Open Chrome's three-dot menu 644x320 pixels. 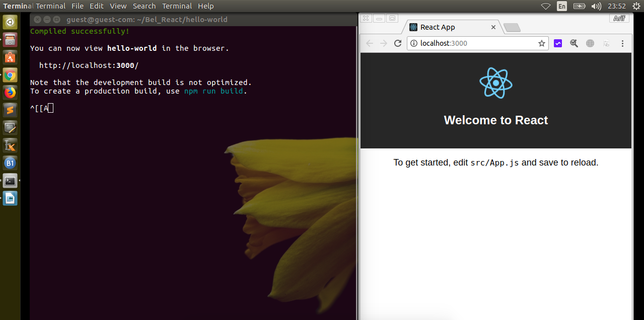click(x=623, y=43)
